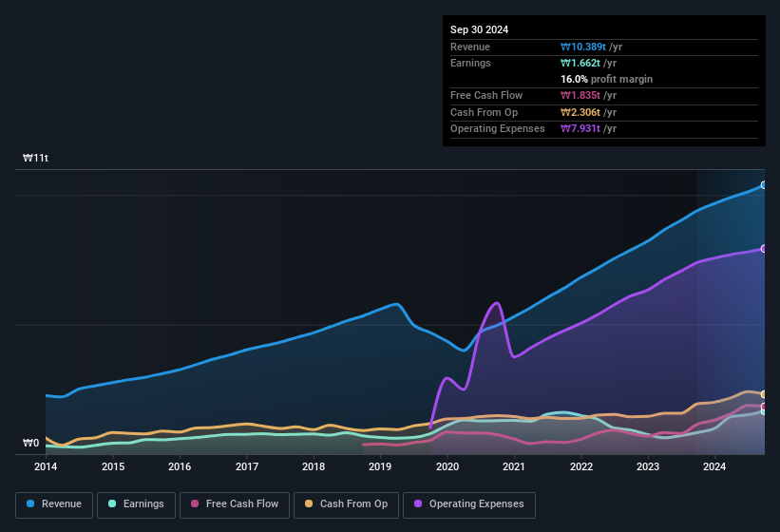Select Free Cash Flow endpoint marker
This screenshot has width=780, height=532.
(x=764, y=407)
